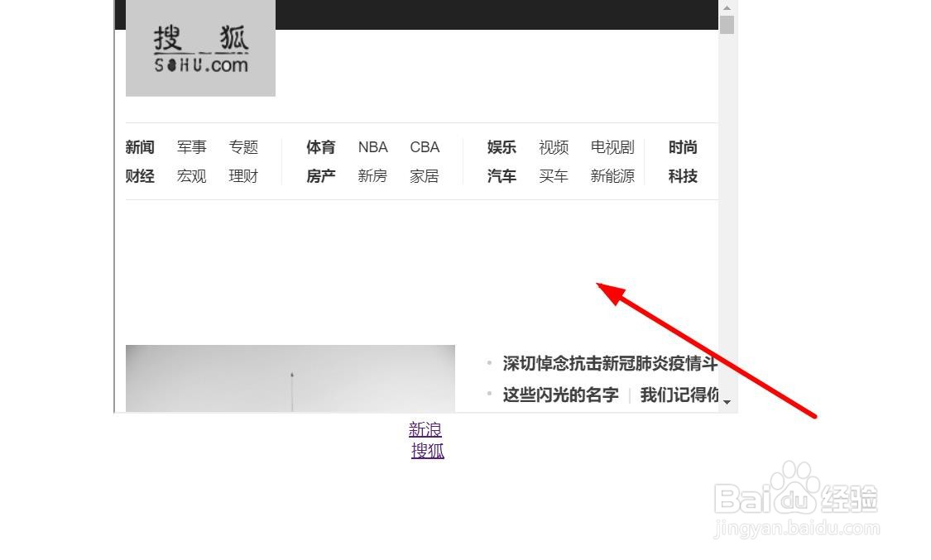
Task: Go to the 体育 sports section
Action: [321, 147]
